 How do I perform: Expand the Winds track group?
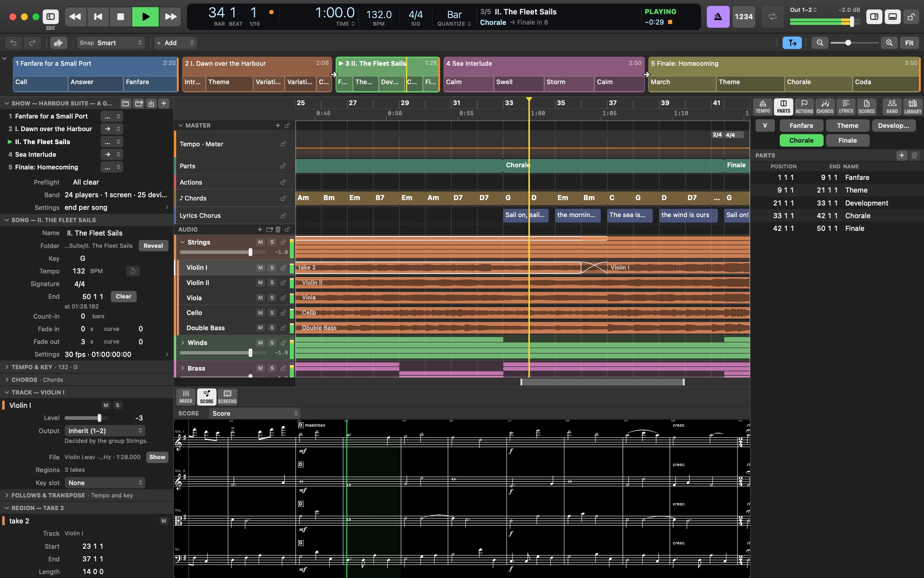coord(183,342)
